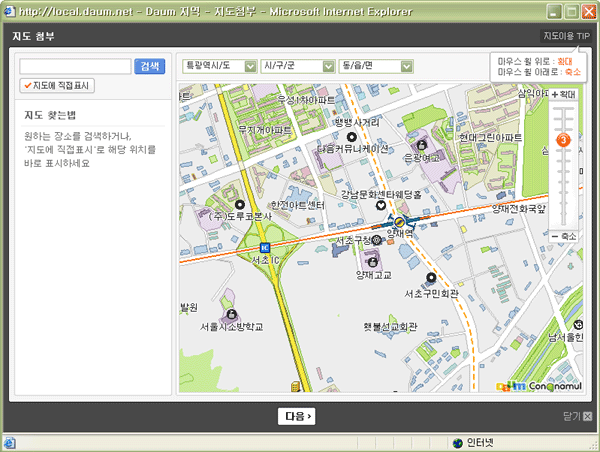The height and width of the screenshot is (452, 600).
Task: Toggle 지도에 직접표시 option
Action: click(57, 85)
